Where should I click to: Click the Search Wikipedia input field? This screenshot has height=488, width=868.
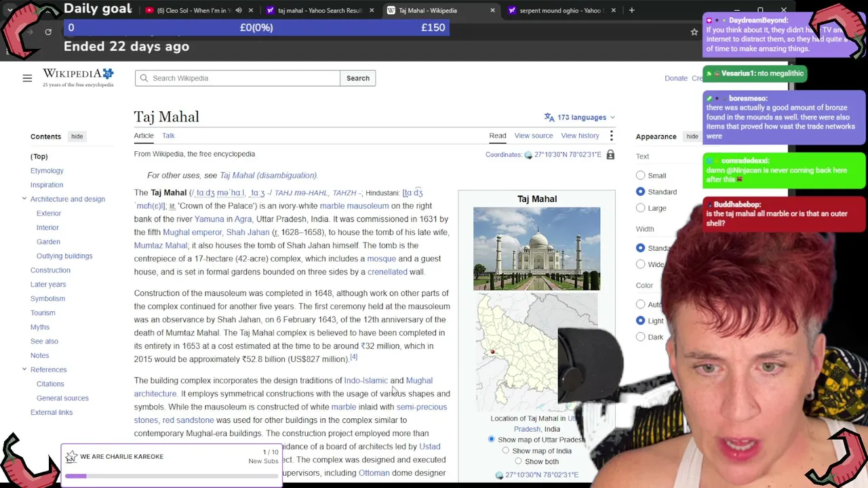pos(237,78)
